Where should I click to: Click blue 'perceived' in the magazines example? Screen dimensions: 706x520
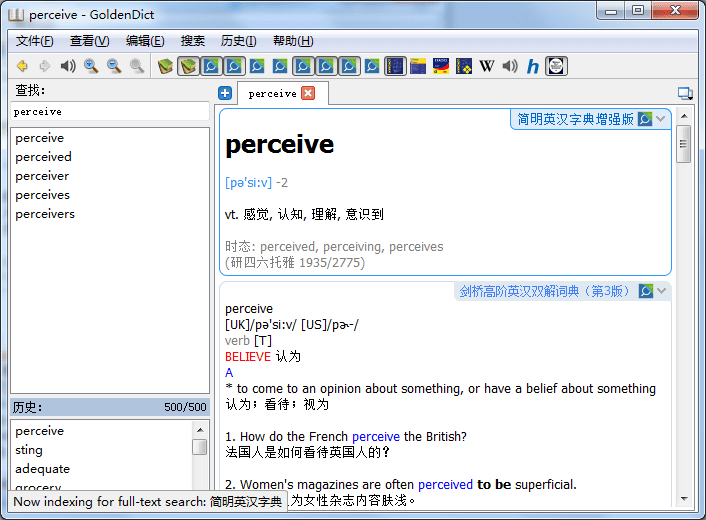(445, 485)
